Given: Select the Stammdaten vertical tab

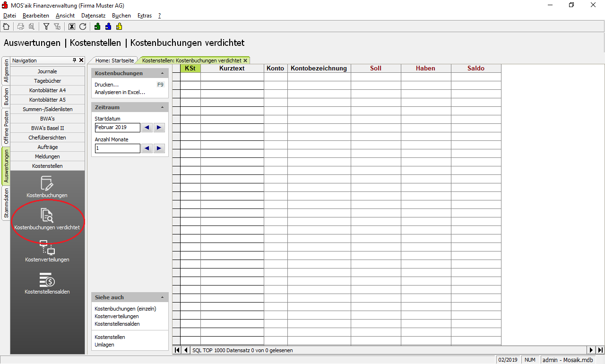Looking at the screenshot, I should pyautogui.click(x=6, y=203).
